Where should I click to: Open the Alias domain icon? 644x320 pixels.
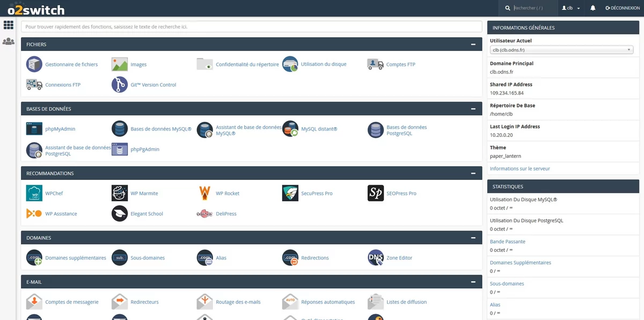pos(205,258)
